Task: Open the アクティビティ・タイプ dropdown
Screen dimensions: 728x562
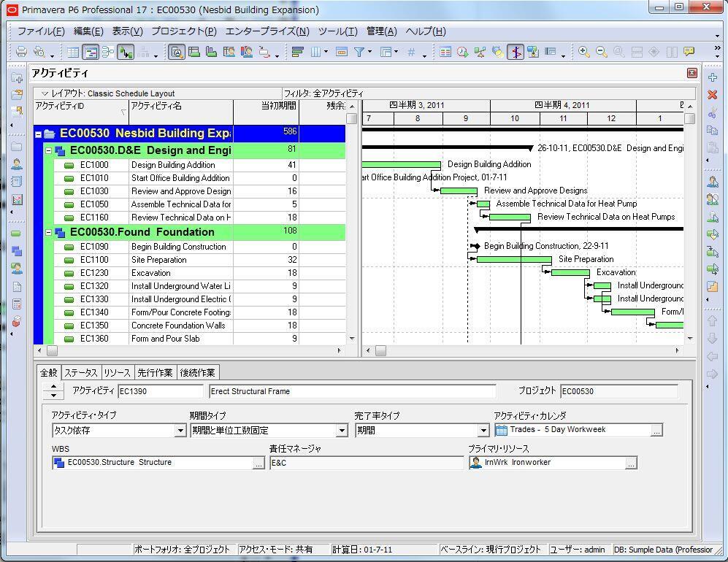Action: coord(180,430)
